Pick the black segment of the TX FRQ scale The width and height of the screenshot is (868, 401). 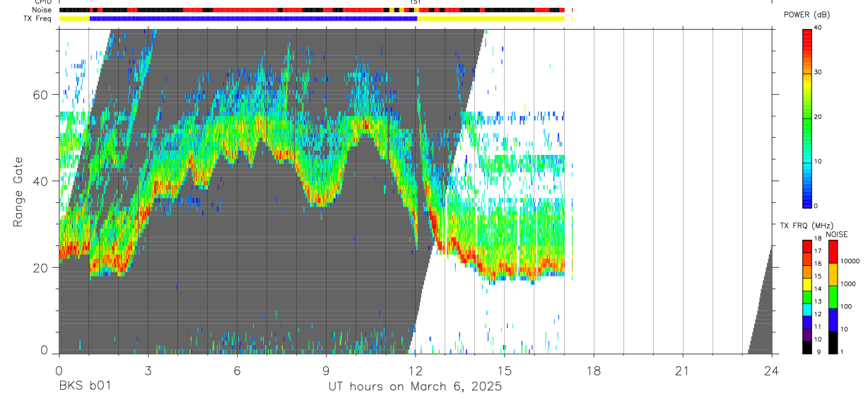807,347
